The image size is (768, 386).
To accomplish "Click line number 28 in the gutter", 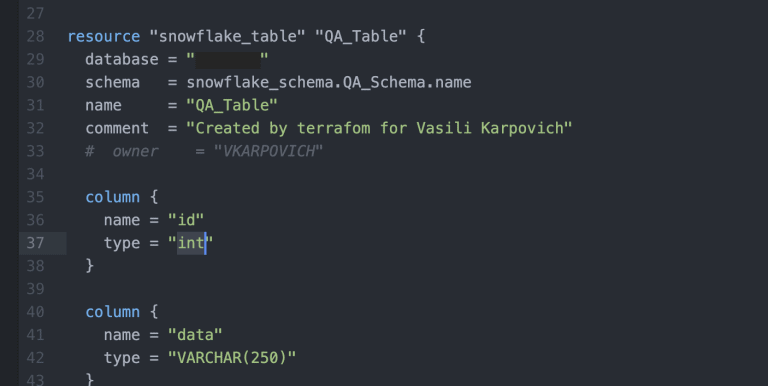I will [x=35, y=36].
